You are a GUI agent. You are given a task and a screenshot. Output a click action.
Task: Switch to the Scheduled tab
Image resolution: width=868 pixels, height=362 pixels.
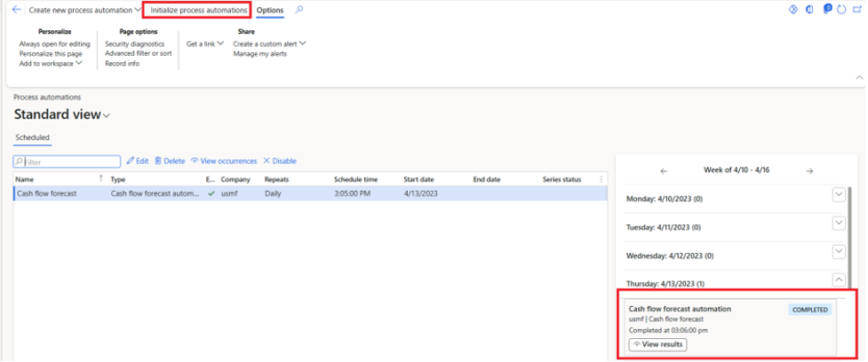click(x=33, y=138)
